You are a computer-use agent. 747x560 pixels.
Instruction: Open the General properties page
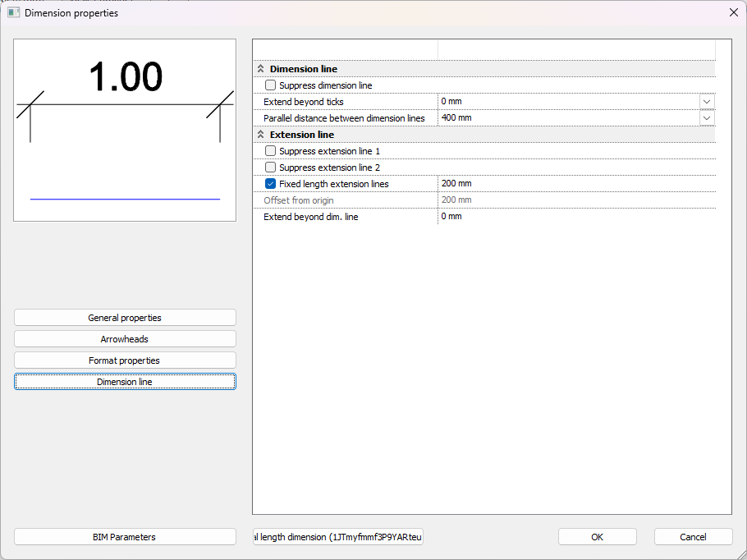[x=125, y=318]
